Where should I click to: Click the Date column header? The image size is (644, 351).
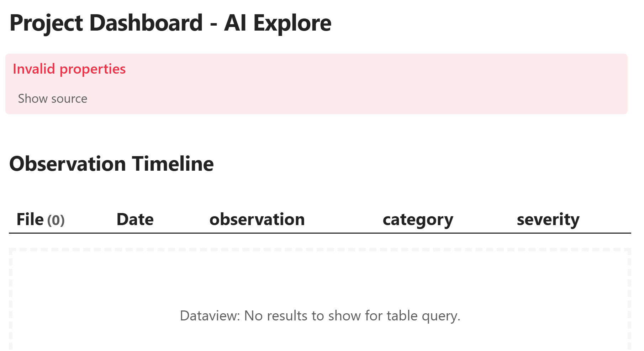(135, 219)
